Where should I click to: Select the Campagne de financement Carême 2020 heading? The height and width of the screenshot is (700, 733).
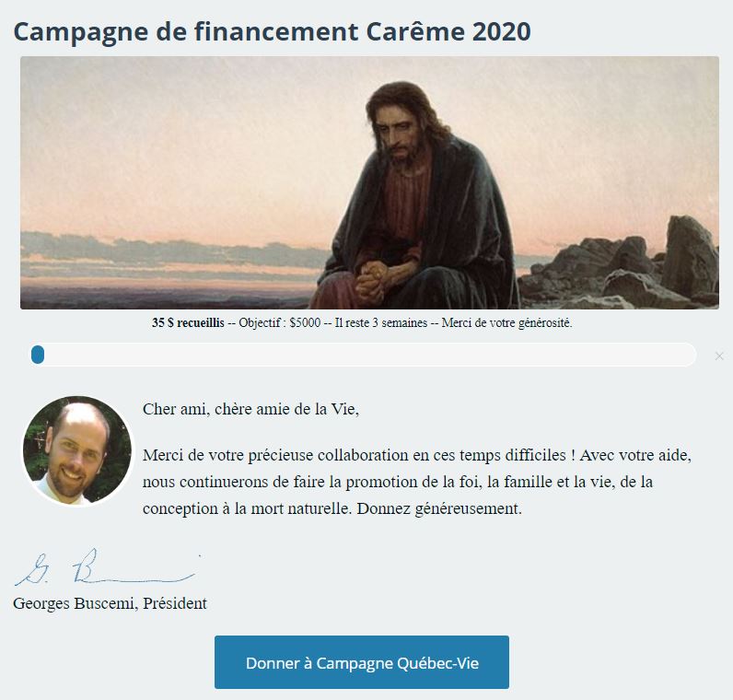(x=272, y=30)
